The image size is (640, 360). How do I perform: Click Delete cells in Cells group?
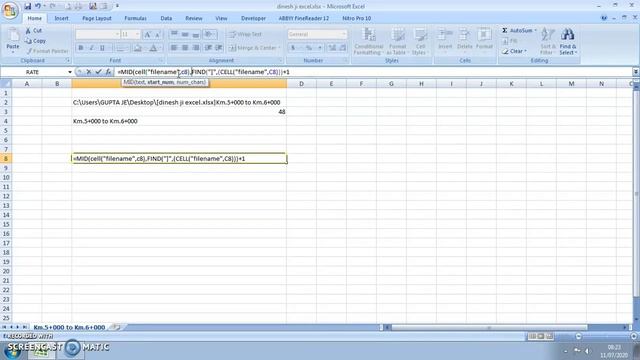(x=464, y=40)
